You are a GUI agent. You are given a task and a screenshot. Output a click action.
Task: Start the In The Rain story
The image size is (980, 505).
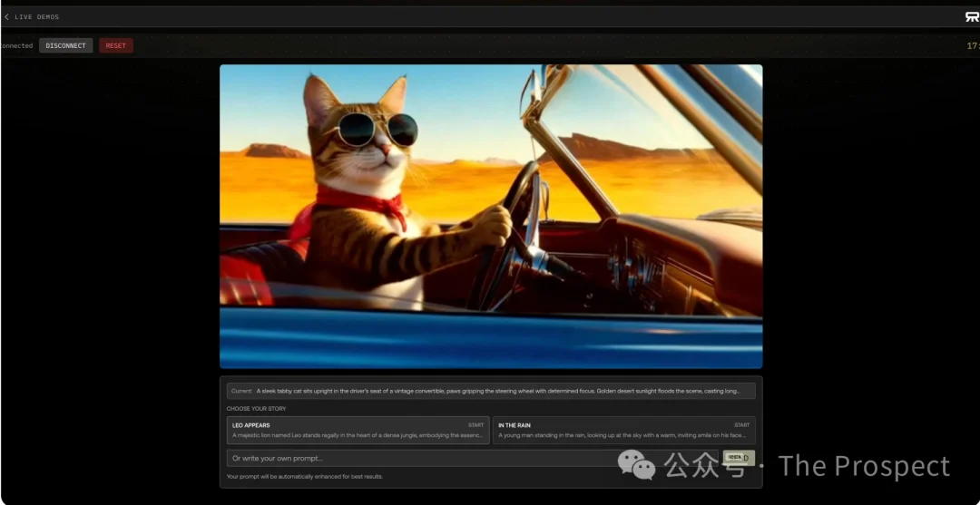coord(742,425)
